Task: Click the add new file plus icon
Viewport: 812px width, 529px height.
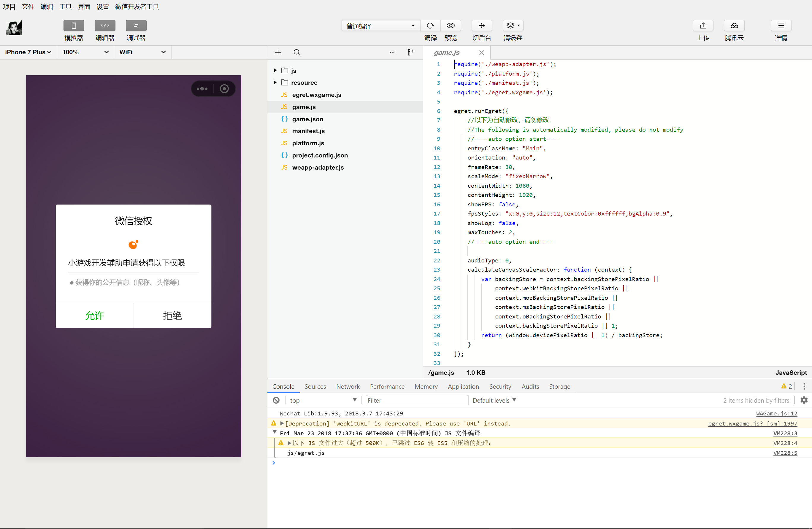Action: coord(278,52)
